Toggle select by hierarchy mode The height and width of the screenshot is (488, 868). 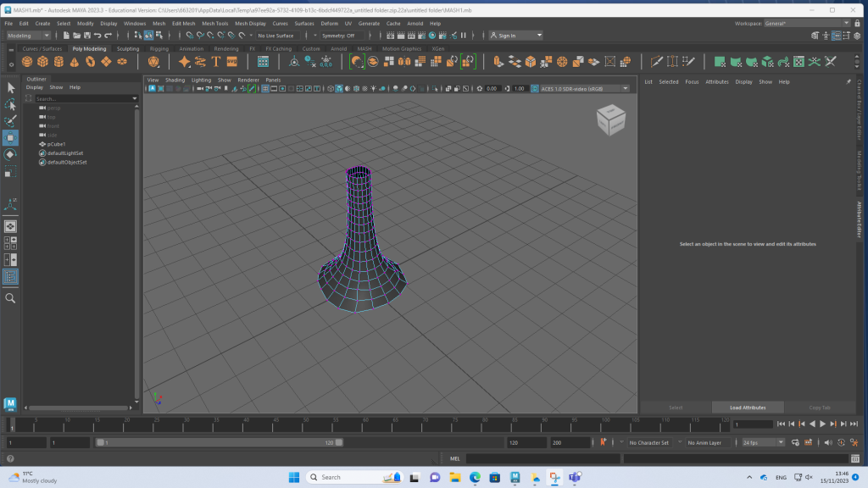click(138, 36)
